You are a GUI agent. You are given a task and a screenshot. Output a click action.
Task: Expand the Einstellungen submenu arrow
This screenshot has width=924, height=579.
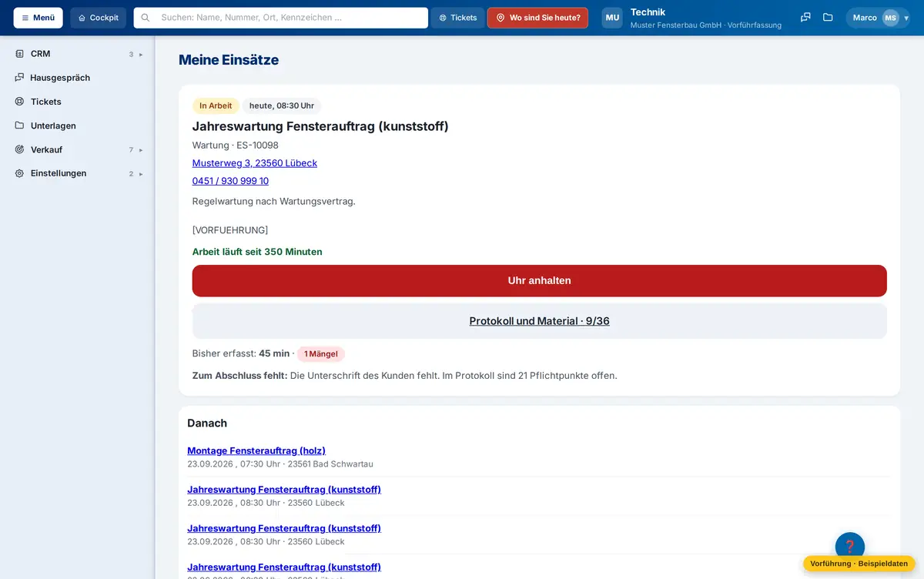click(x=141, y=173)
